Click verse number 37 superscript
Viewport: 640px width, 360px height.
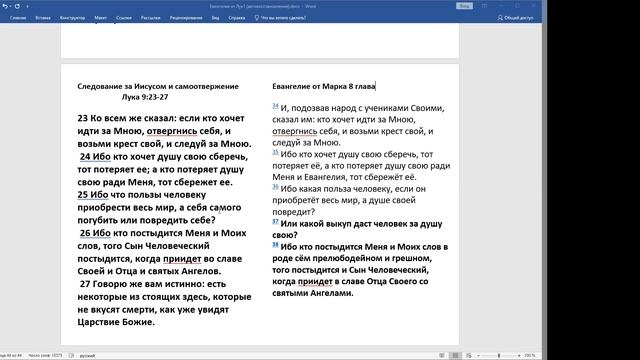point(276,222)
